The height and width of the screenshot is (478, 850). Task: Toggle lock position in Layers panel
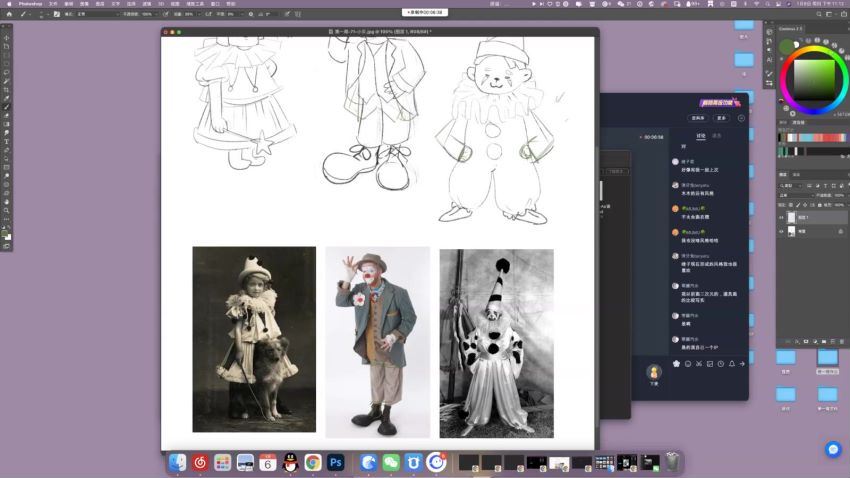805,205
